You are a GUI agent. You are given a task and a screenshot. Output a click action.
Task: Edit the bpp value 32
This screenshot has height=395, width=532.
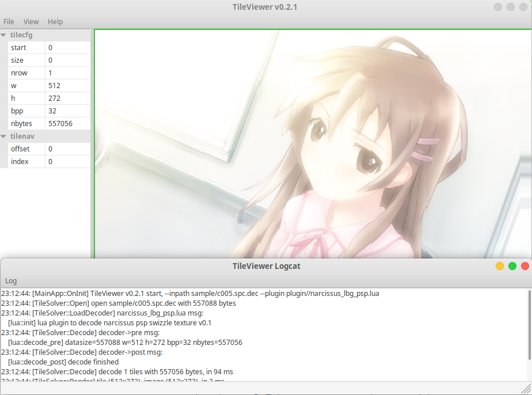pos(68,111)
